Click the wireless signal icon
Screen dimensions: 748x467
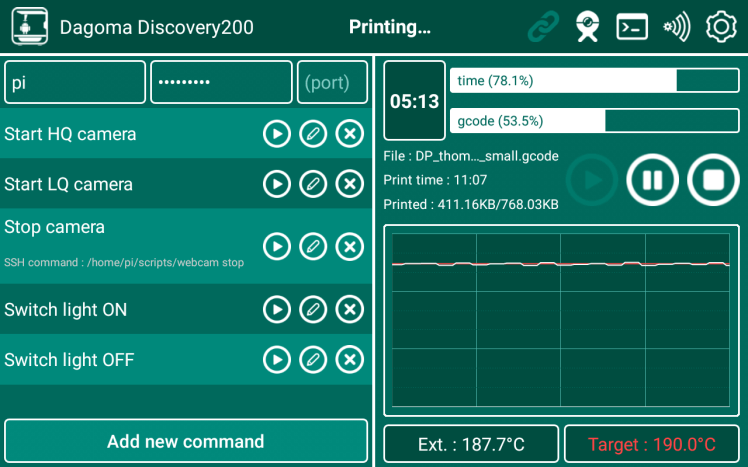(676, 28)
